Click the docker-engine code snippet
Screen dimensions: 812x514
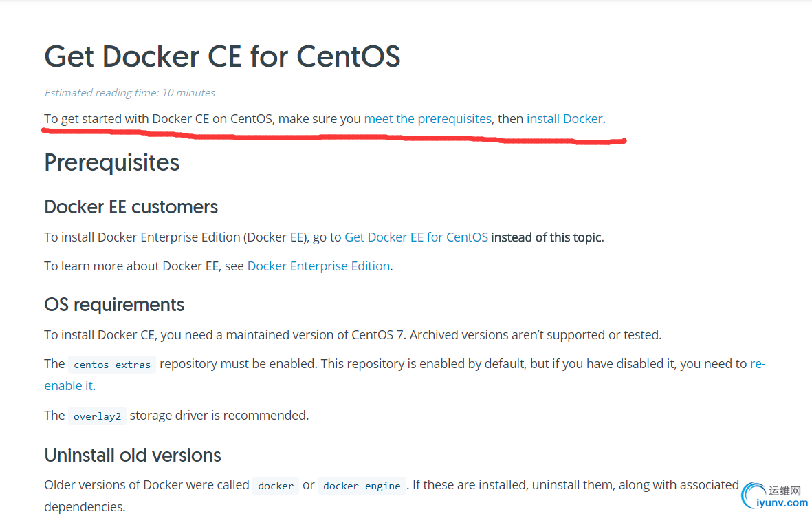[x=362, y=486]
